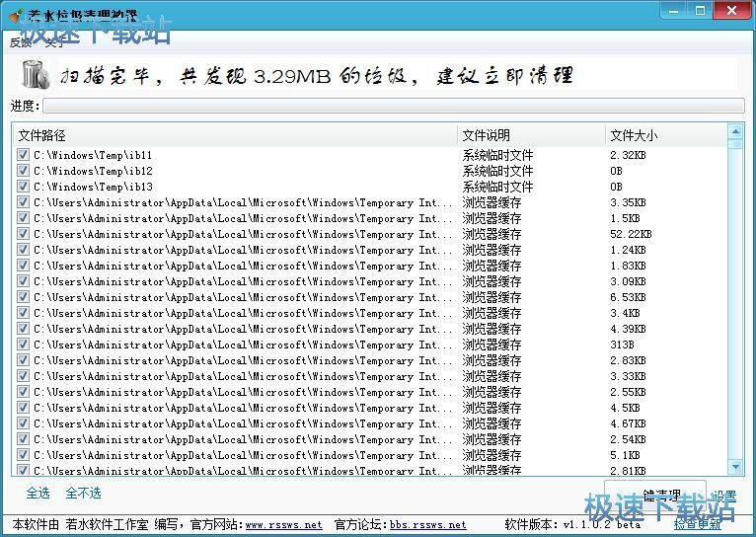Image resolution: width=756 pixels, height=537 pixels.
Task: Click the 1.83KB file size cell
Action: click(x=628, y=266)
